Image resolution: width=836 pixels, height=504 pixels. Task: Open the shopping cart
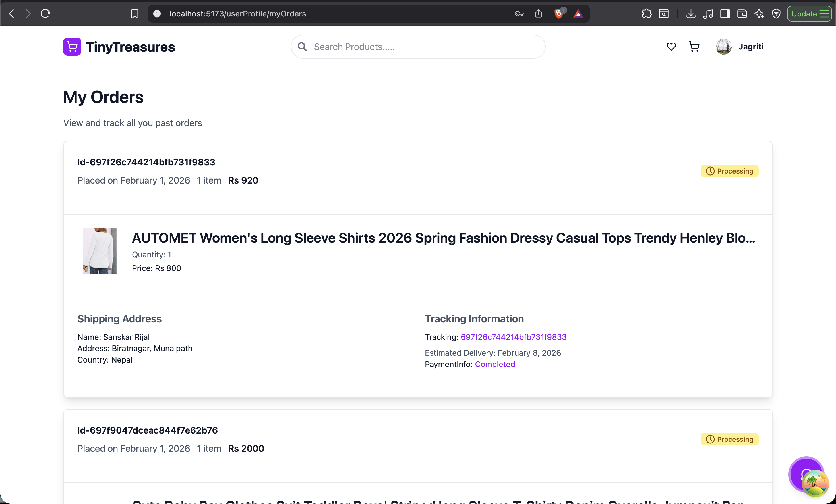coord(694,46)
